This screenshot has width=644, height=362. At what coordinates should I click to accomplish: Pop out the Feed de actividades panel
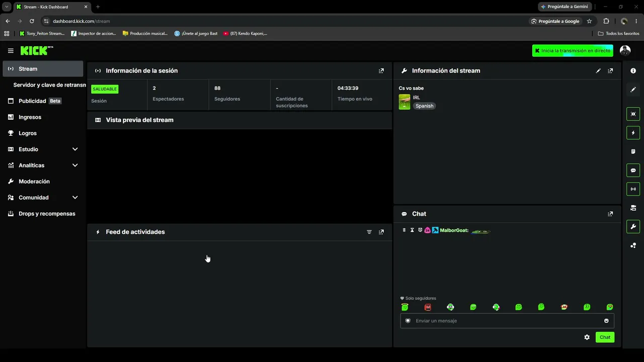click(381, 232)
